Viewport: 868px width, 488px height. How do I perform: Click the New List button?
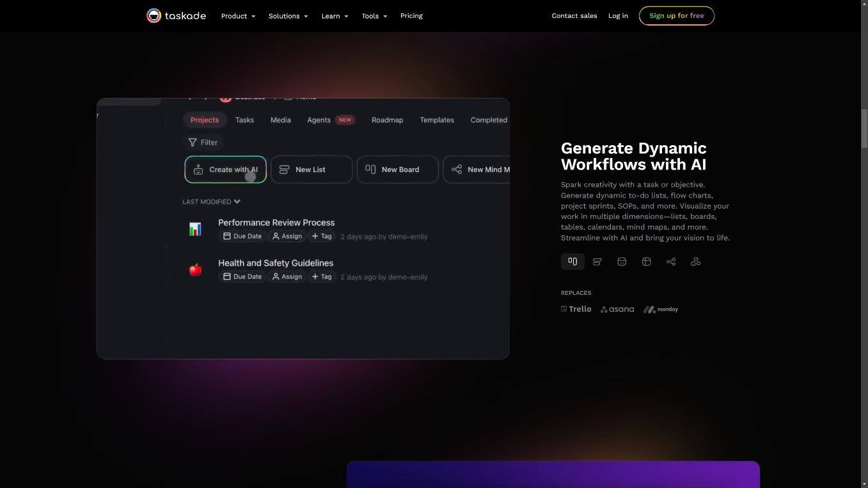pos(312,169)
